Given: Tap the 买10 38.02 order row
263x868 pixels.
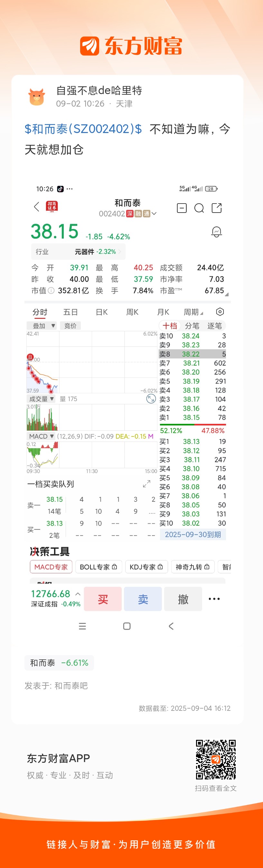Looking at the screenshot, I should point(193,523).
